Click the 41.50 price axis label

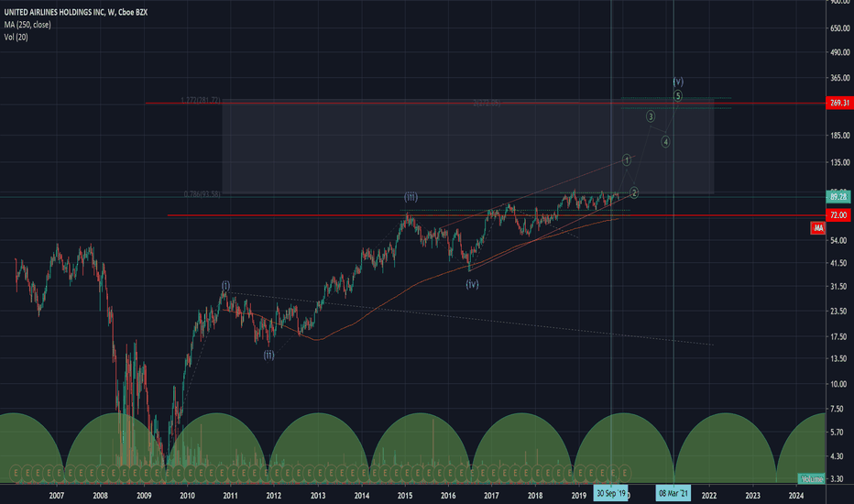838,263
